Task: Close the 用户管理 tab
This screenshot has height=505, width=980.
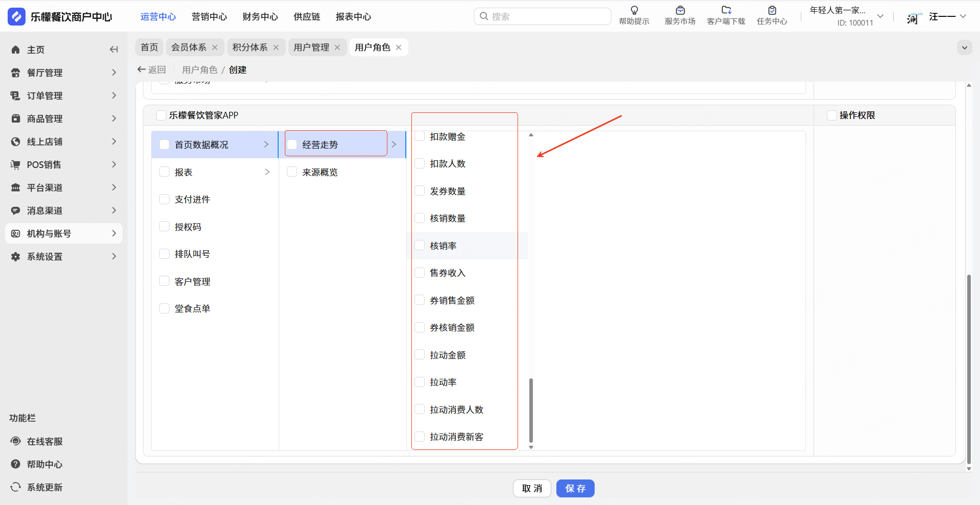Action: point(337,47)
